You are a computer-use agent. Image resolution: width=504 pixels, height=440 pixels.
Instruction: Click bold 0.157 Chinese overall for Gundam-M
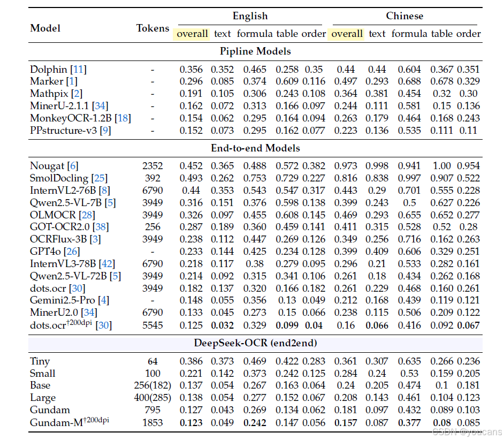click(x=346, y=423)
